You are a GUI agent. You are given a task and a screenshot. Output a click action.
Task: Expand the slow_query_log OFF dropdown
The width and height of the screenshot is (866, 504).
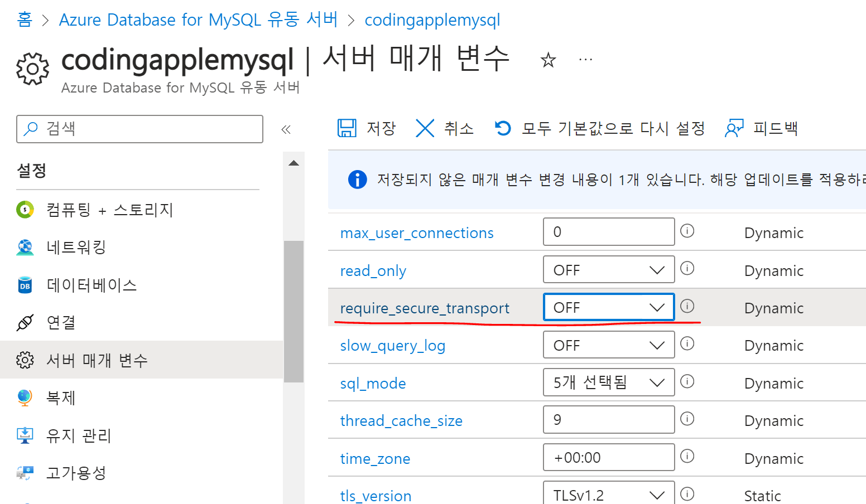[x=609, y=345]
